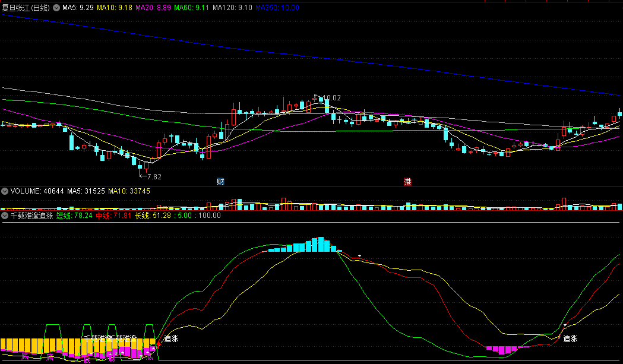Select the 中线: 71.81 value

tap(113, 216)
